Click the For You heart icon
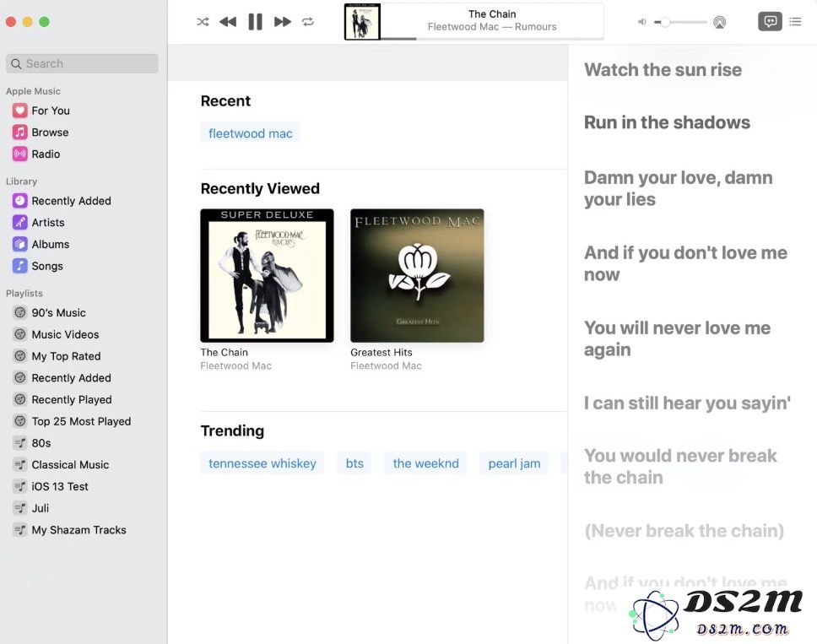Image resolution: width=817 pixels, height=644 pixels. (x=19, y=111)
